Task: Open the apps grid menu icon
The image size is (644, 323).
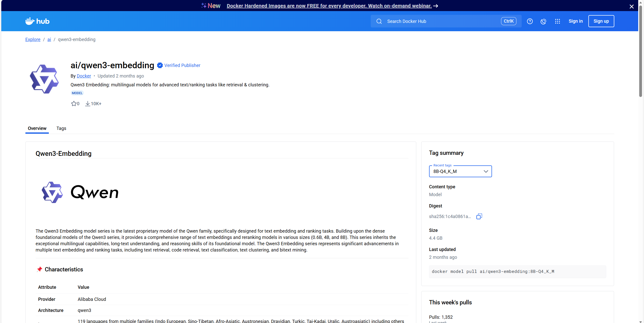Action: point(557,21)
